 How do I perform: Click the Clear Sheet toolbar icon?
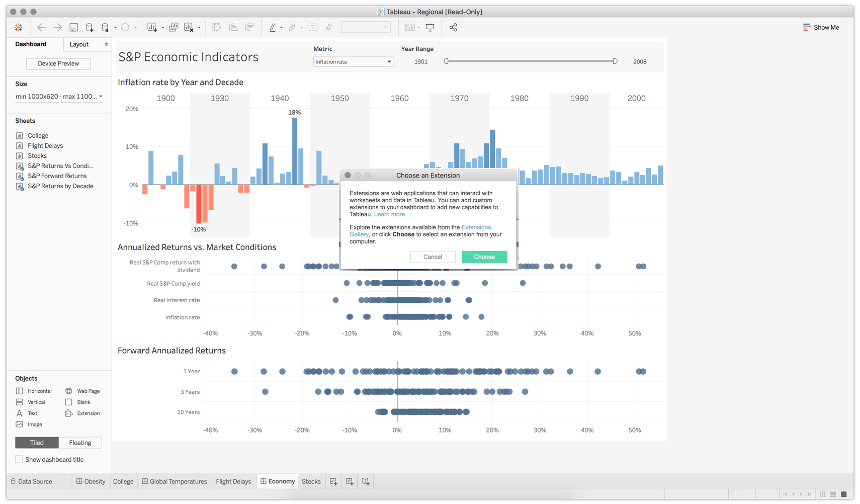click(189, 27)
